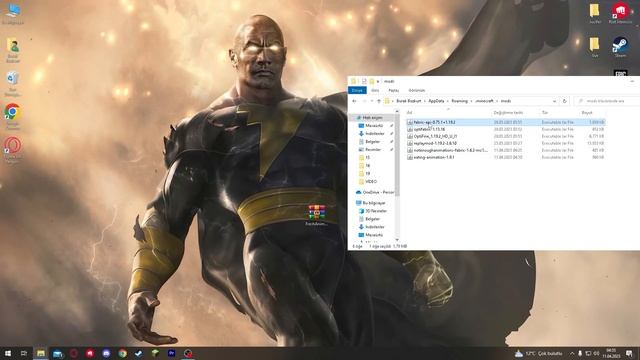Click the mods search box
640x360 pixels.
click(x=607, y=101)
